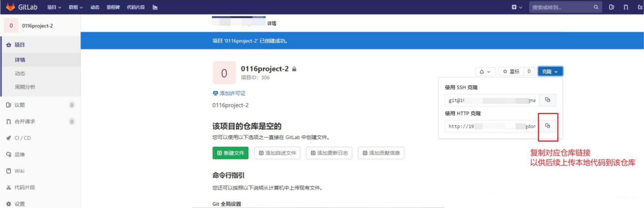Click the 添加自述文件 button

[x=277, y=153]
